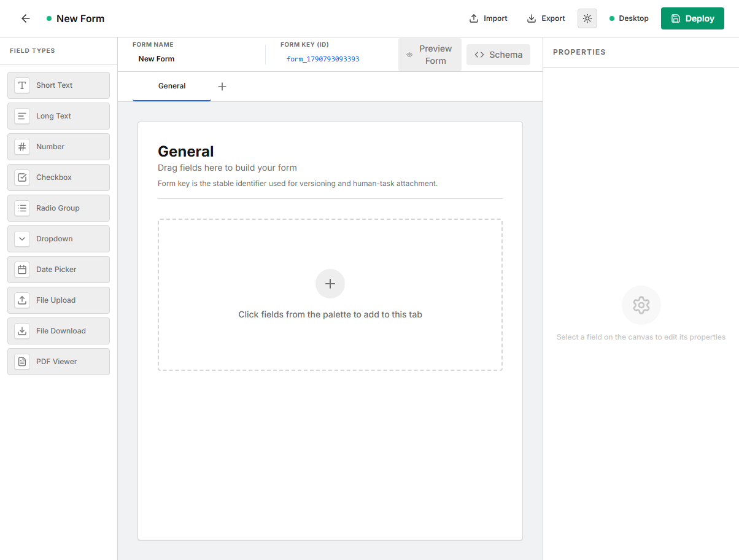Click the New Form title in header

click(x=80, y=18)
